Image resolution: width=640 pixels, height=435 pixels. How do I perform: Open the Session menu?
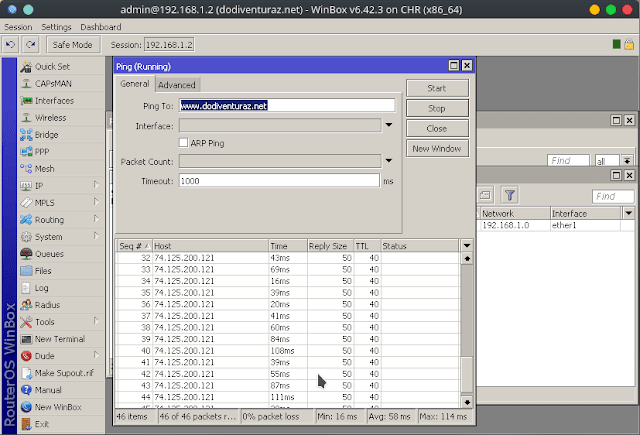click(18, 27)
